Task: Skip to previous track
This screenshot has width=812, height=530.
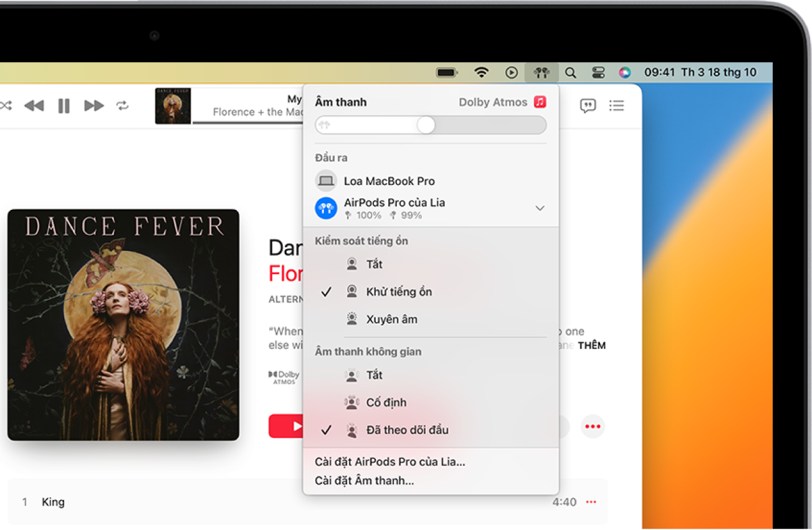Action: [x=34, y=106]
